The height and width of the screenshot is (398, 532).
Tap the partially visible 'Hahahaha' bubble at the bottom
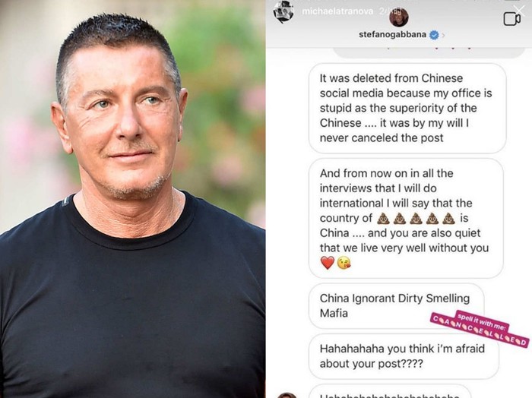point(390,391)
